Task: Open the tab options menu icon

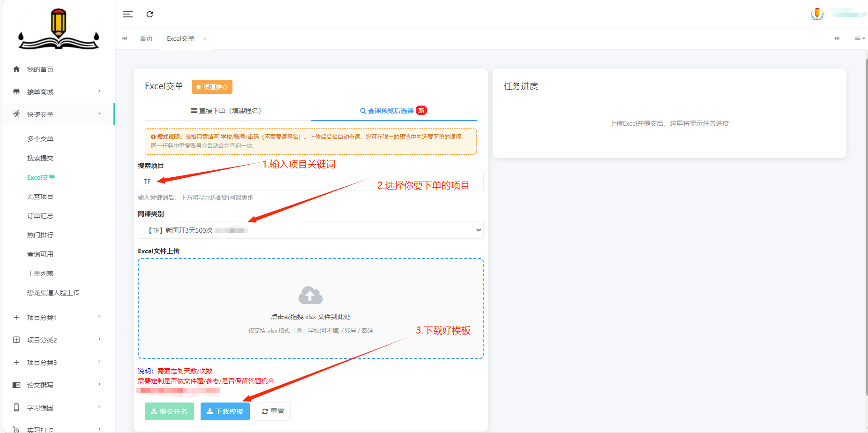Action: [x=860, y=38]
